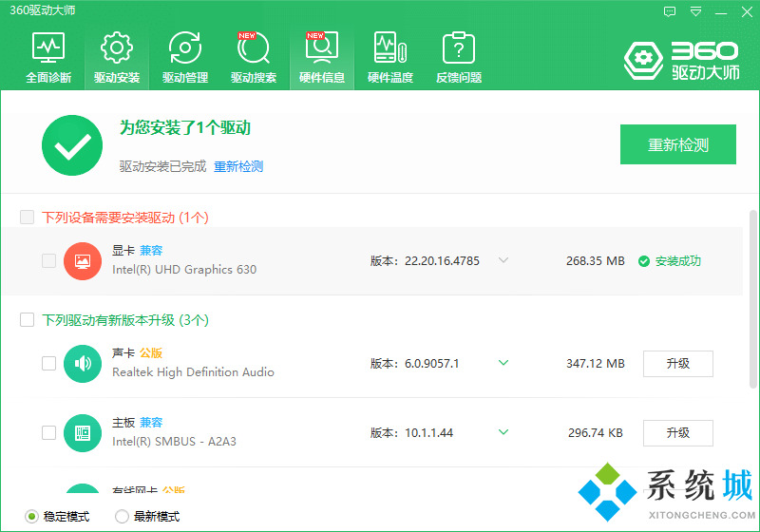Image resolution: width=760 pixels, height=532 pixels.
Task: Click the large green checkmark status icon
Action: (72, 145)
